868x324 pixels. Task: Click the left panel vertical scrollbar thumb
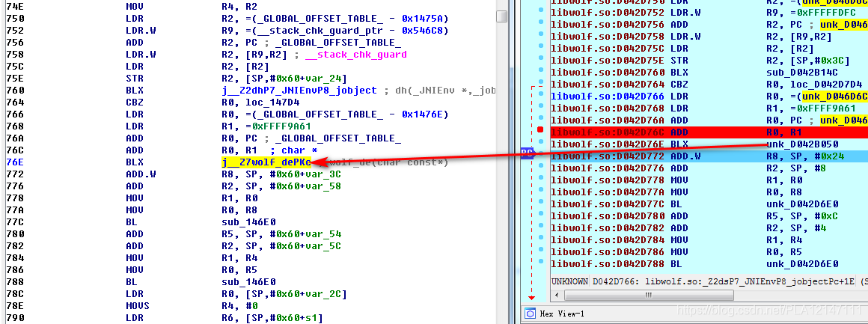tap(501, 16)
